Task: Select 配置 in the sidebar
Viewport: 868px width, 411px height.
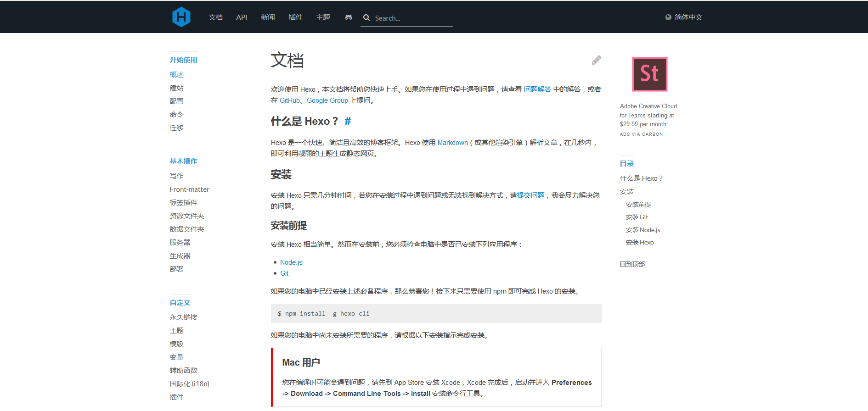Action: (x=176, y=101)
